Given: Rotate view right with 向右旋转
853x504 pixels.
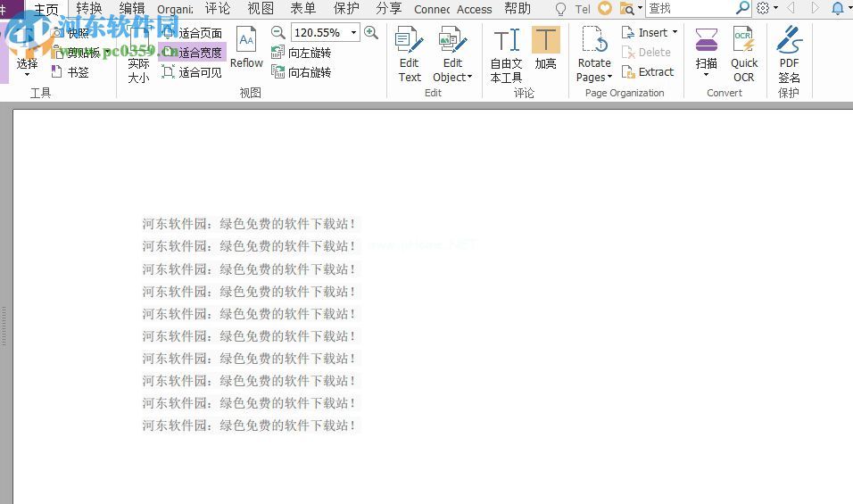Looking at the screenshot, I should click(301, 71).
